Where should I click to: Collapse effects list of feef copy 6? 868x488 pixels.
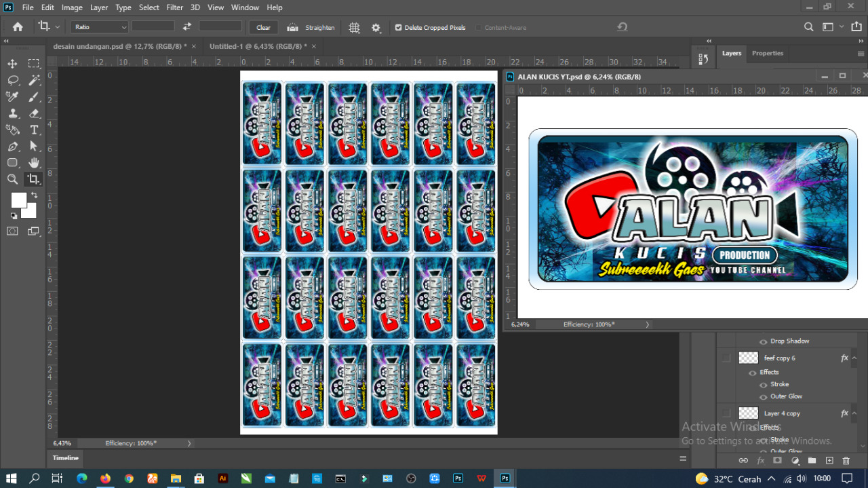pyautogui.click(x=854, y=358)
